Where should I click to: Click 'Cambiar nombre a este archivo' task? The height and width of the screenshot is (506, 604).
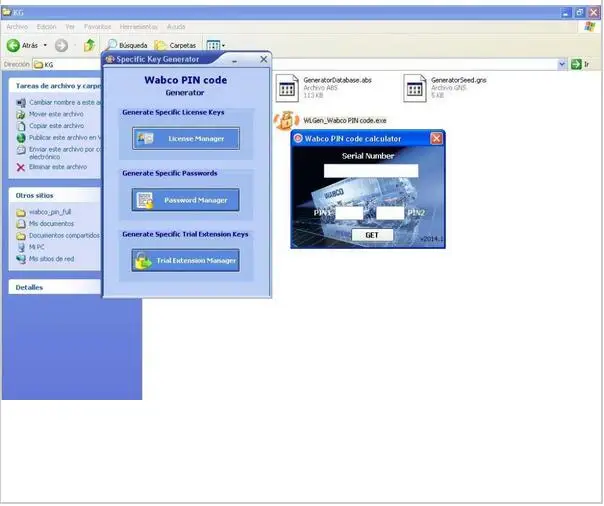[x=65, y=102]
